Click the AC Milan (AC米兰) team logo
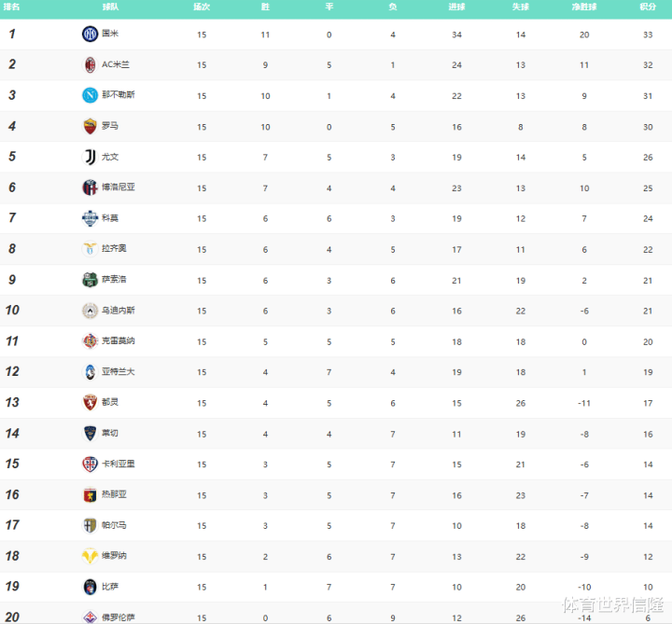 tap(90, 64)
